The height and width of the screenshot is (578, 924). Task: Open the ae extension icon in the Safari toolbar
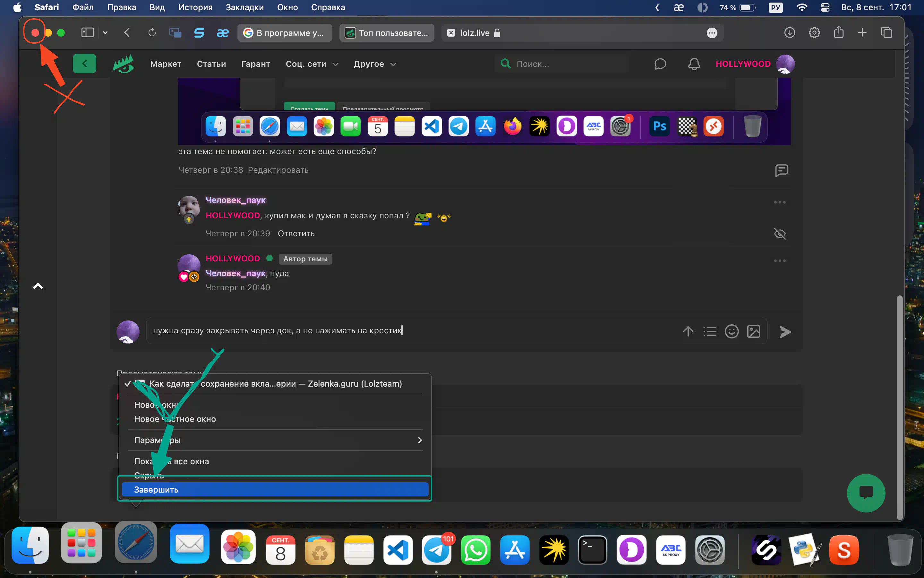coord(223,33)
